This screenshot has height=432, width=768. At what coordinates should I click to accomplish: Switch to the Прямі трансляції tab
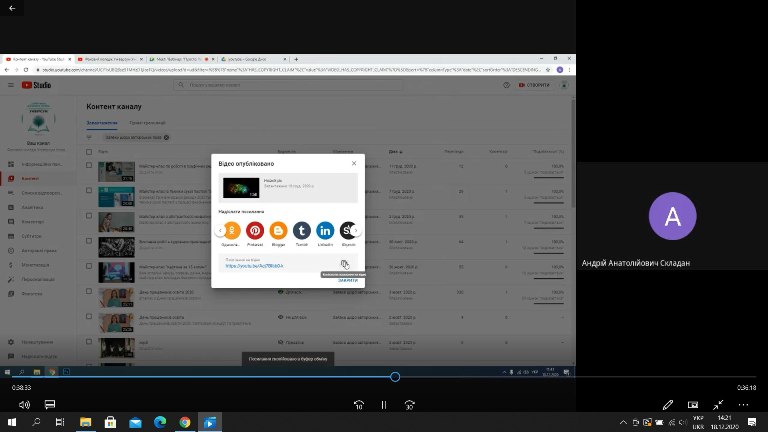click(147, 123)
